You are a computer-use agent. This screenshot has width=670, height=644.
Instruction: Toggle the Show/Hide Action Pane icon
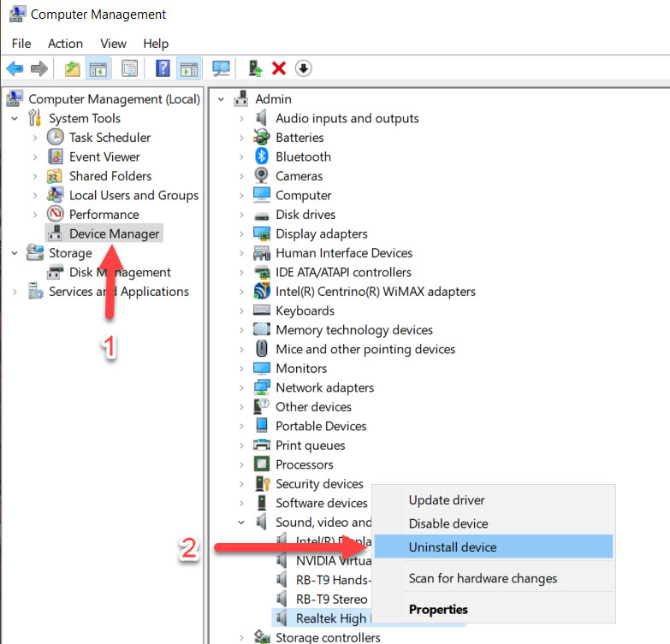click(x=188, y=68)
